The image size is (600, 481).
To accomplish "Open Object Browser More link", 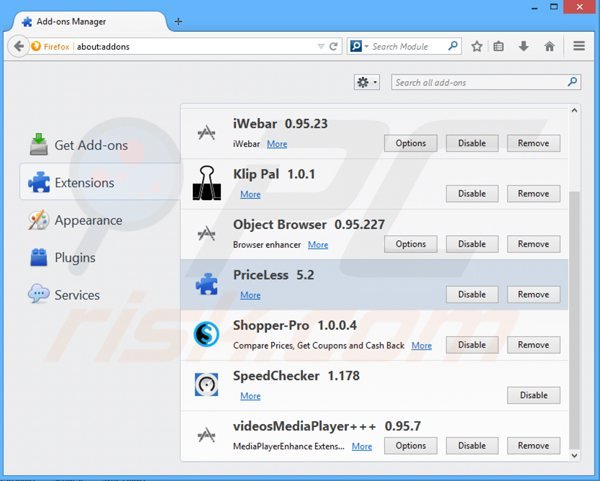I will coord(318,245).
